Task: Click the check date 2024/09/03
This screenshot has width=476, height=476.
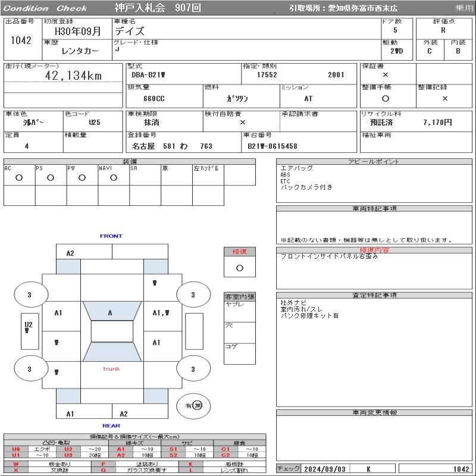Action: point(325,469)
